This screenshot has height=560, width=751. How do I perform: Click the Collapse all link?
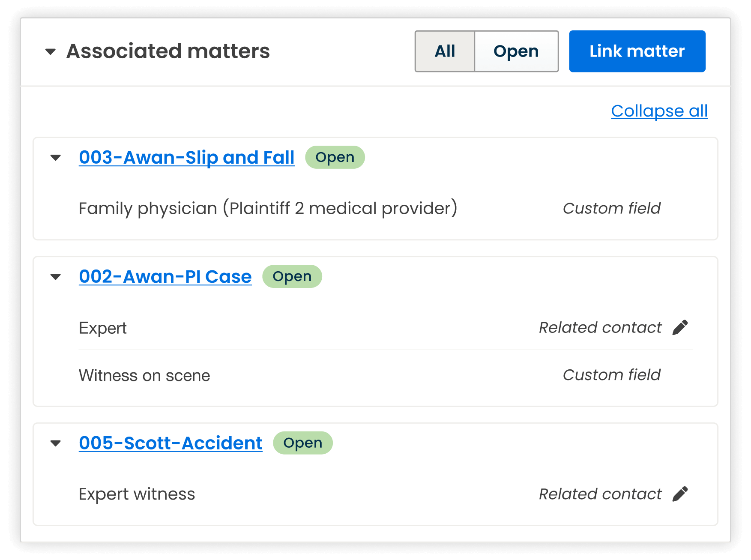click(659, 111)
